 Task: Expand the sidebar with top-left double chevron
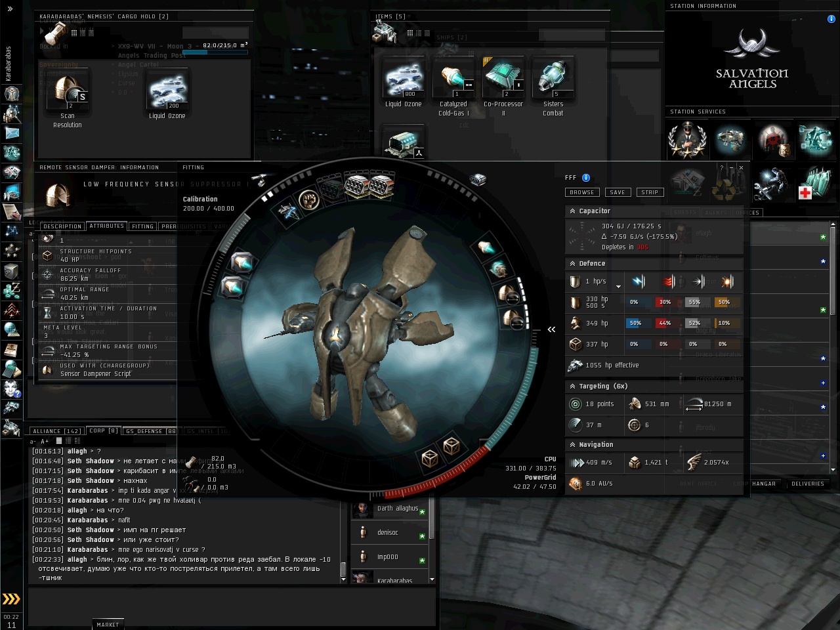pyautogui.click(x=10, y=9)
